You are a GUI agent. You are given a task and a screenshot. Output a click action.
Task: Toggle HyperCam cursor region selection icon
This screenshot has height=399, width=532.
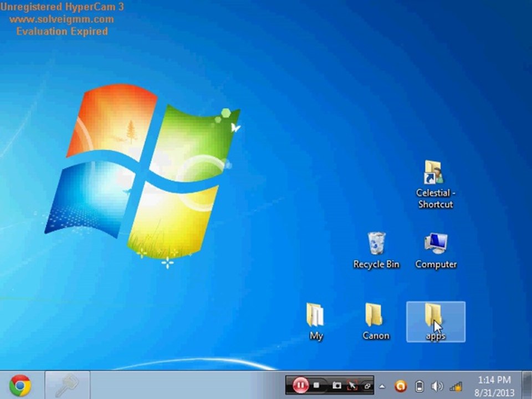point(352,386)
